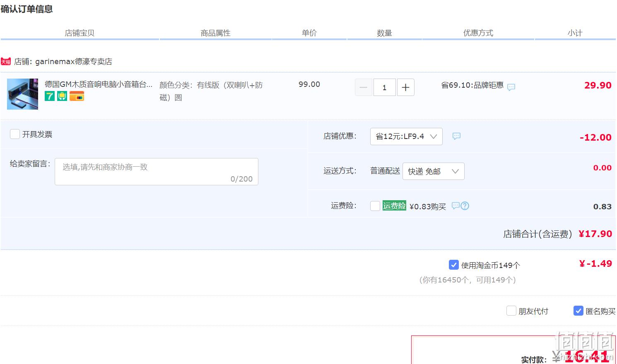This screenshot has width=617, height=364.
Task: Open the store discount comment icon
Action: pyautogui.click(x=456, y=136)
